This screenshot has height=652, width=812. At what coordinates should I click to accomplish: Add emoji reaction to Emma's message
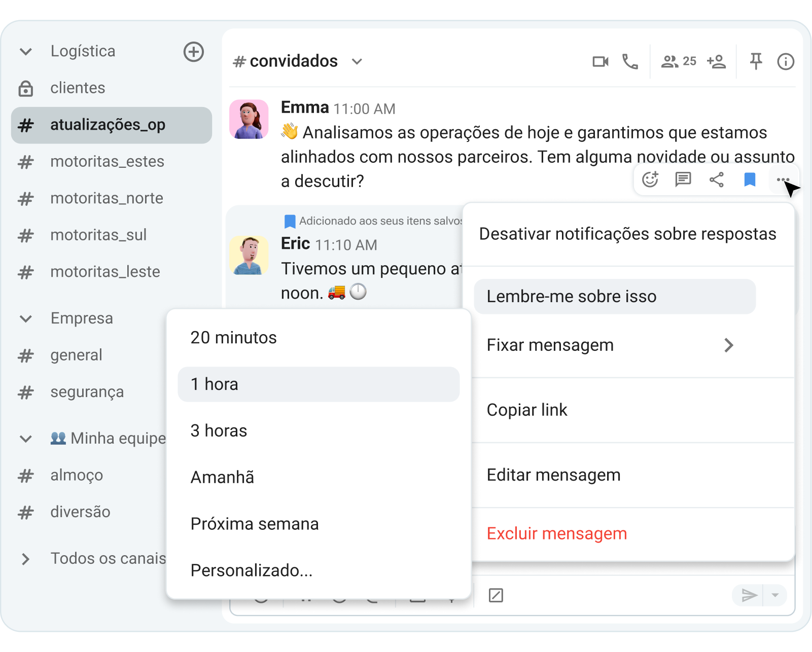tap(650, 179)
